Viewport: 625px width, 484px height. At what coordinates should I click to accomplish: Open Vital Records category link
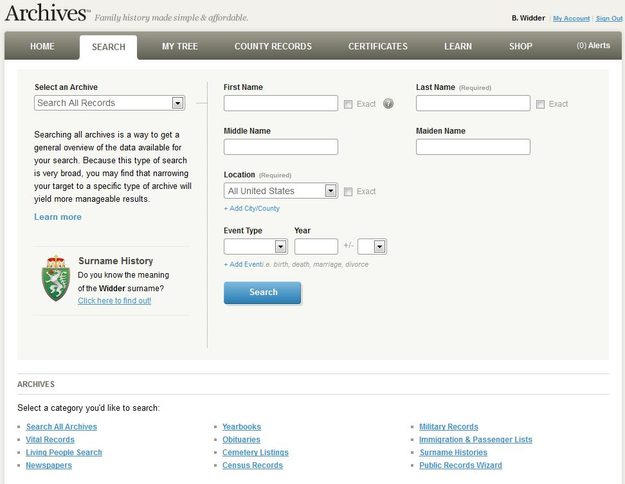(x=50, y=439)
